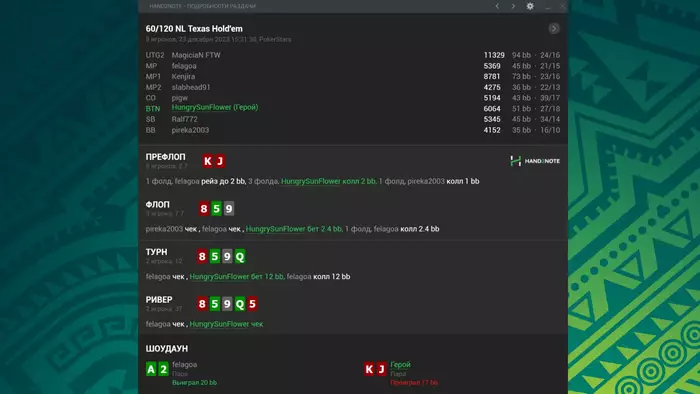The image size is (700, 394).
Task: Click 'колл 12 bb' in turn actions
Action: click(332, 277)
